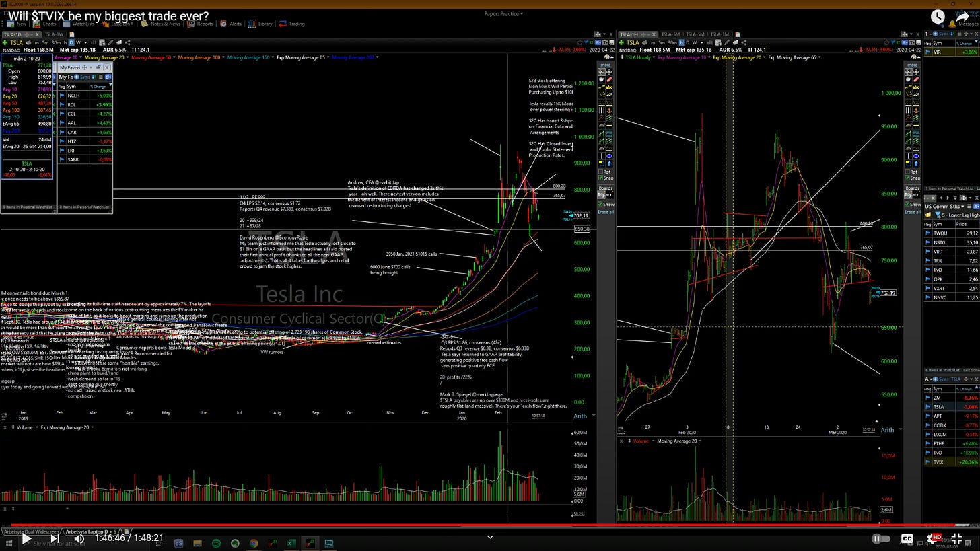980x551 pixels.
Task: Open Notes & News
Action: coord(162,24)
